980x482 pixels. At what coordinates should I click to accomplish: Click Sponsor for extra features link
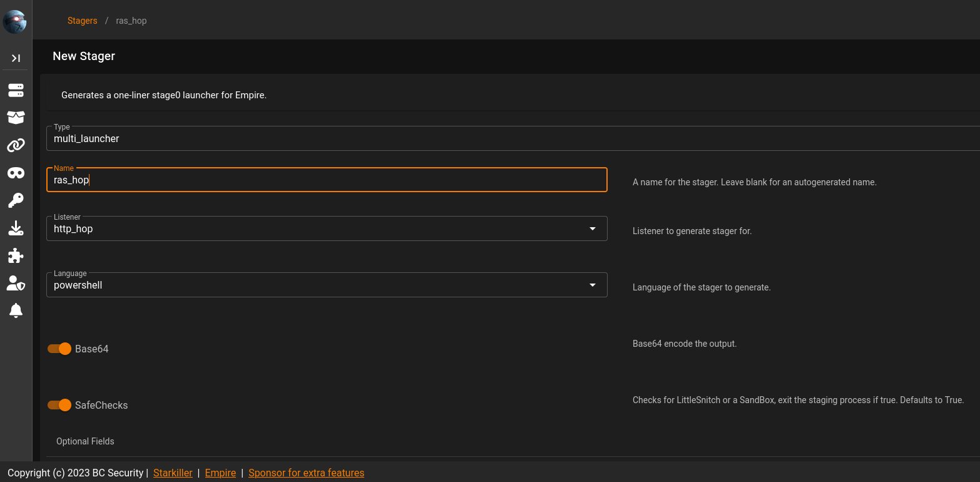[x=306, y=473]
